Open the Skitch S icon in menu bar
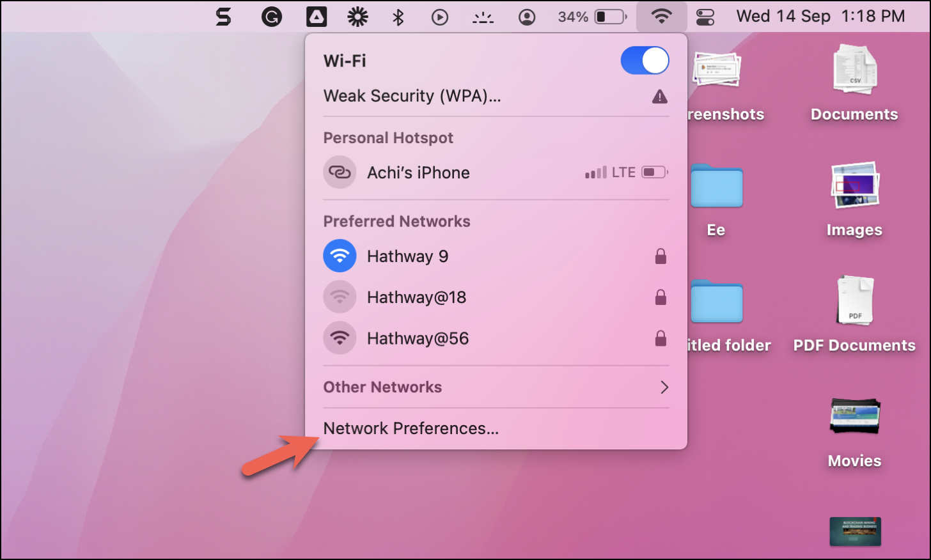Image resolution: width=931 pixels, height=560 pixels. pos(223,17)
